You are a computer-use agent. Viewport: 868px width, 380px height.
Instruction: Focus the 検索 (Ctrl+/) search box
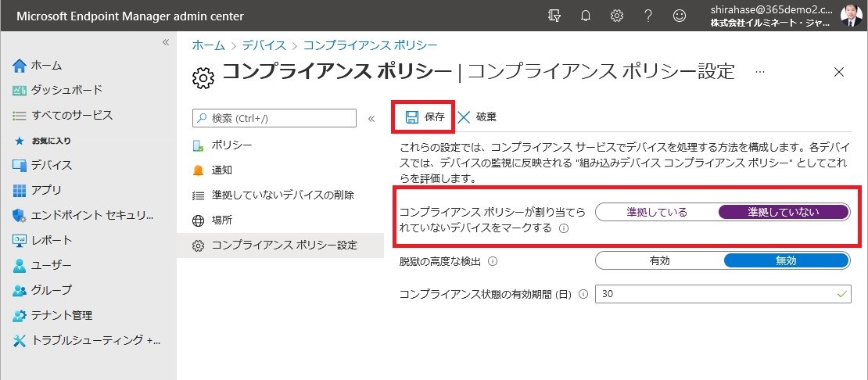[x=274, y=118]
